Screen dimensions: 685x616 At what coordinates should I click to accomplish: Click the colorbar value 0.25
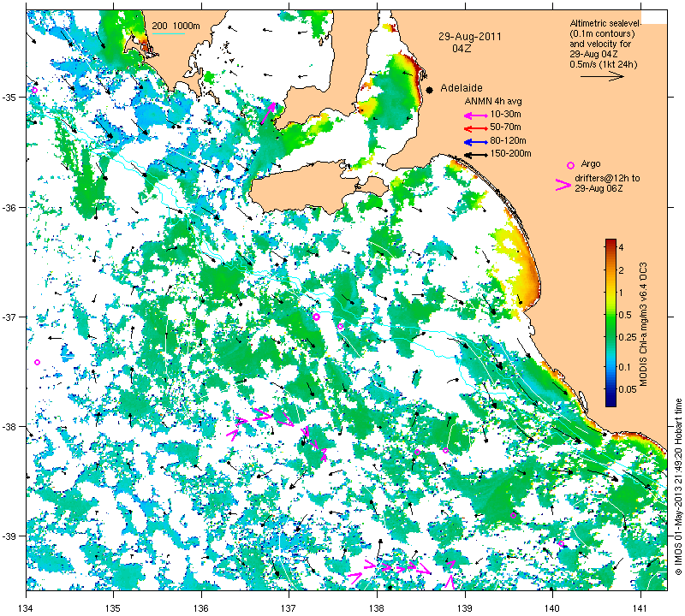628,337
